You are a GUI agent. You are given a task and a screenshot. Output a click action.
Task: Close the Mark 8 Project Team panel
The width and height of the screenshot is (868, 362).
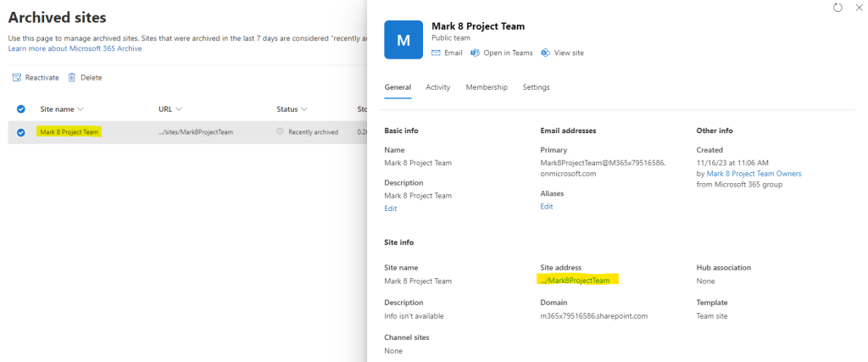pyautogui.click(x=859, y=7)
